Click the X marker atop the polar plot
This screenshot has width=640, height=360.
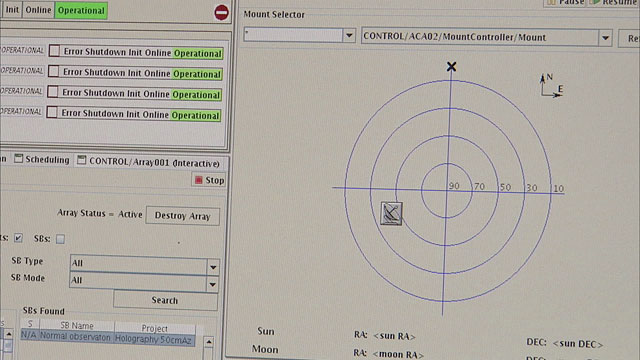coord(451,67)
